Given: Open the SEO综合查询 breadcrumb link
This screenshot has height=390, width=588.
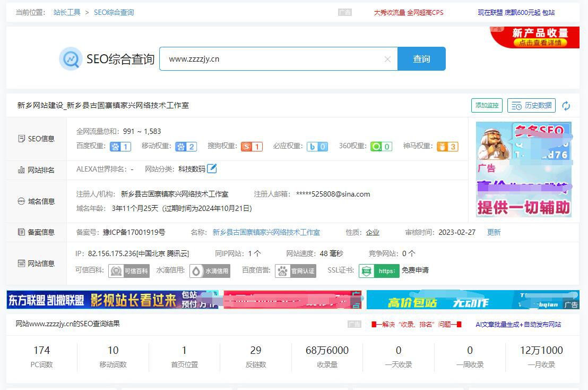Looking at the screenshot, I should tap(114, 12).
